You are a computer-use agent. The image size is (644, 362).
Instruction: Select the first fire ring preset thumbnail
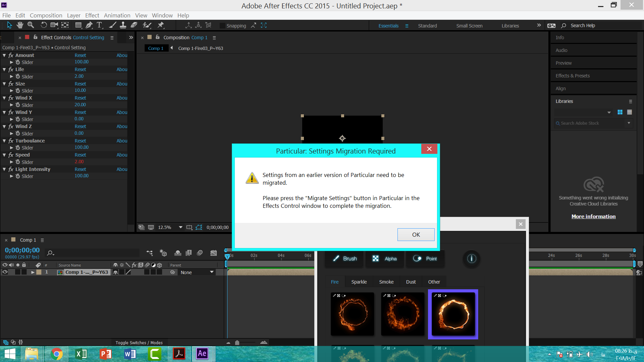(x=352, y=314)
